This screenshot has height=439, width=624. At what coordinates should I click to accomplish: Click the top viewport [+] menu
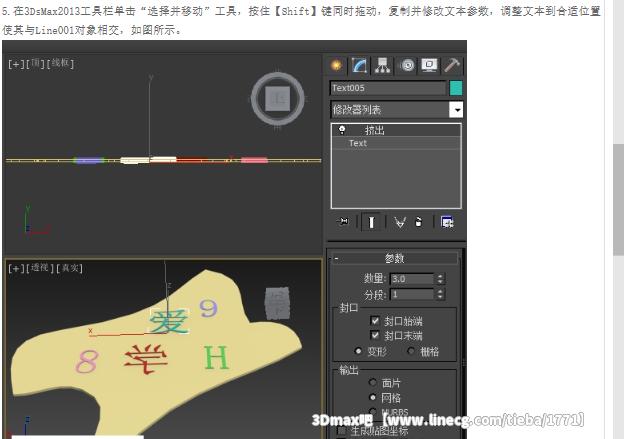[16, 64]
